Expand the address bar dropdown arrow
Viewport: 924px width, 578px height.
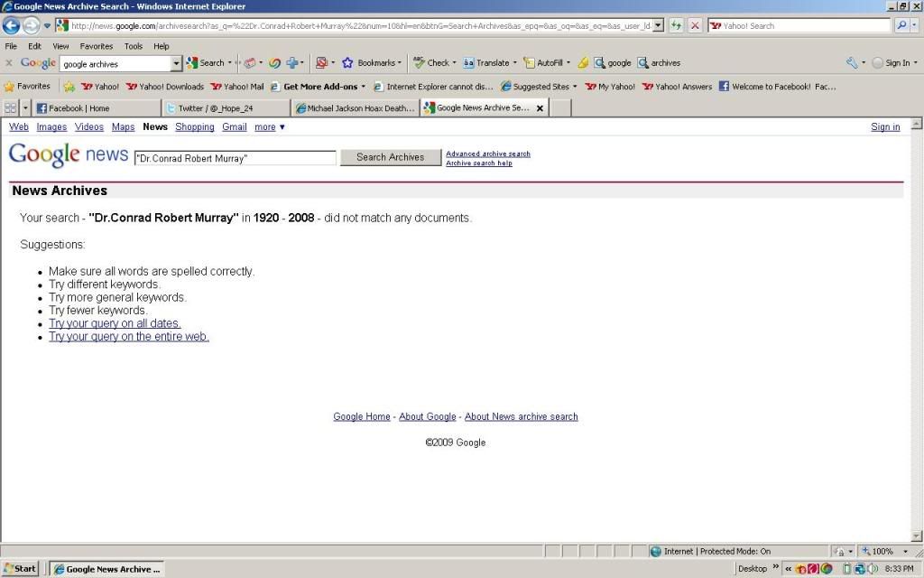pyautogui.click(x=658, y=25)
